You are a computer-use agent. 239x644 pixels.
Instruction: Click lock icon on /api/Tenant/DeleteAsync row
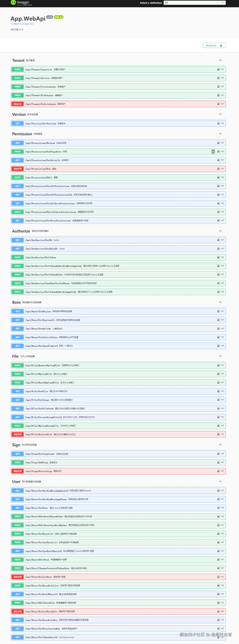click(218, 104)
